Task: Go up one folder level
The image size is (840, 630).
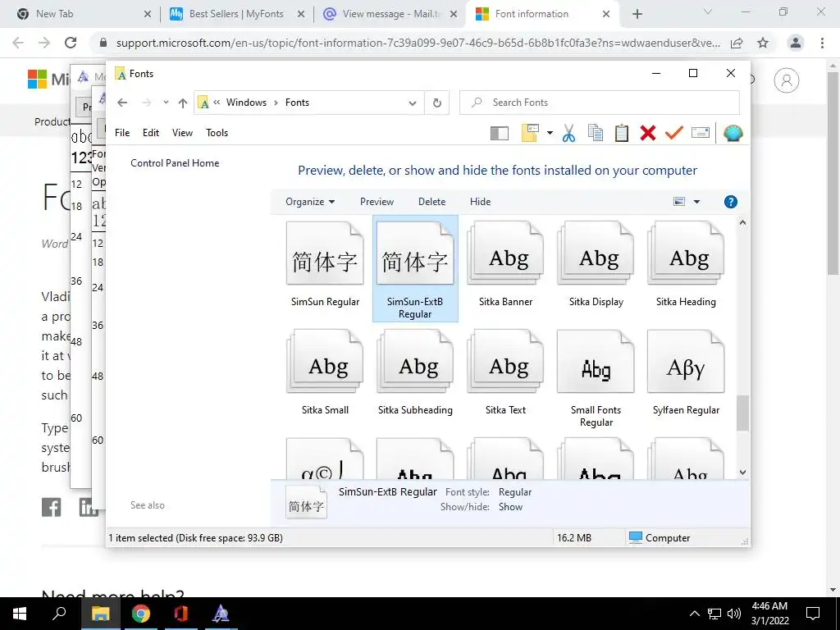Action: coord(183,103)
